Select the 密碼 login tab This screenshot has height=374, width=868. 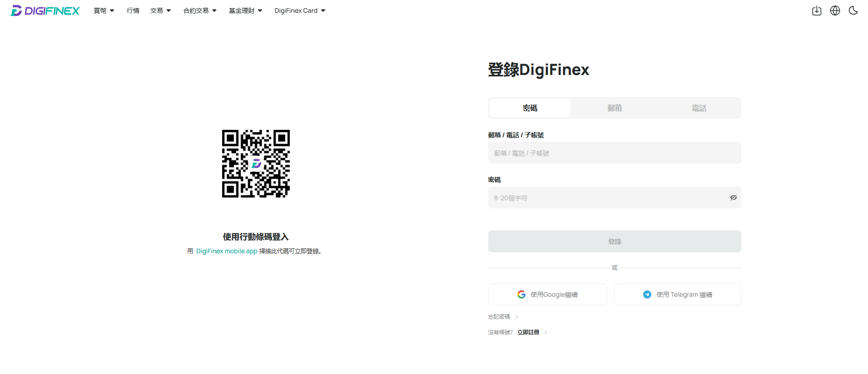[530, 108]
